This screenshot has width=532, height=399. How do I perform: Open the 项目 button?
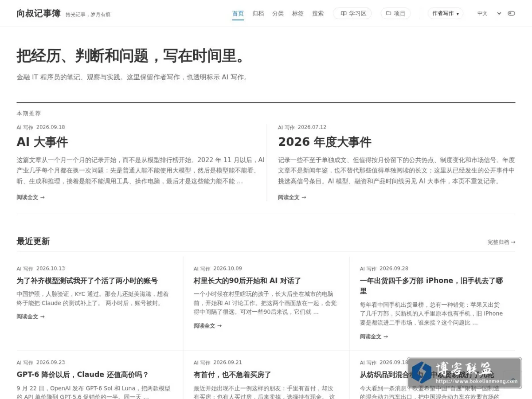pyautogui.click(x=395, y=13)
